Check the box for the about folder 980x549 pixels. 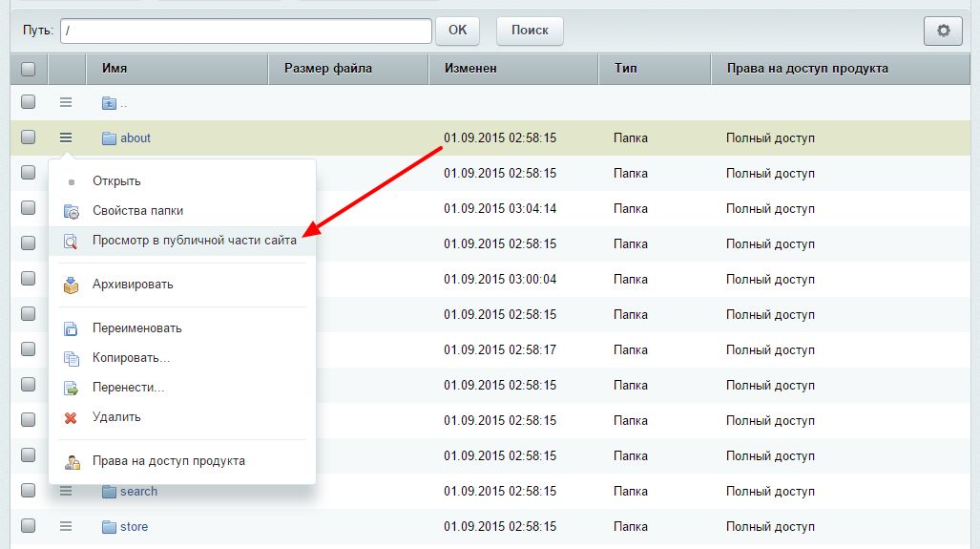click(x=29, y=137)
